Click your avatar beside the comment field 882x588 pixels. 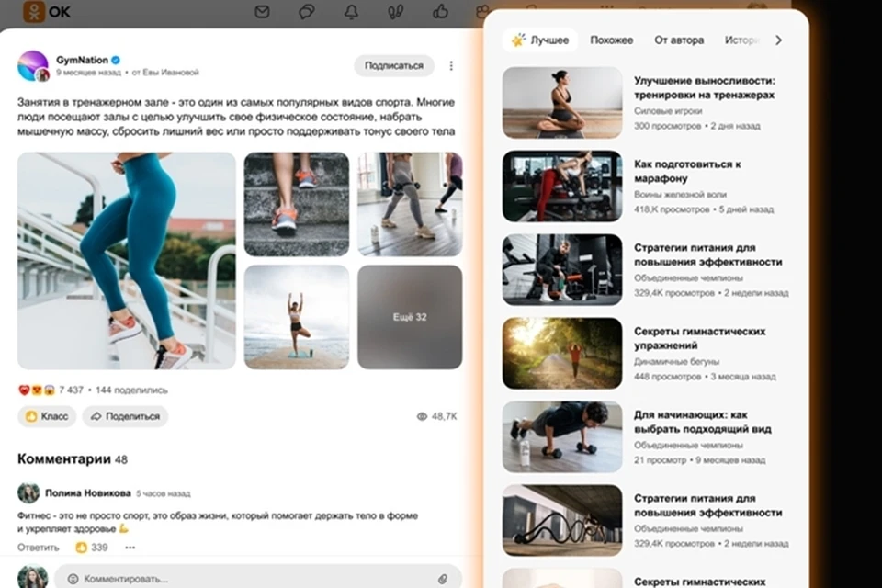(x=33, y=577)
